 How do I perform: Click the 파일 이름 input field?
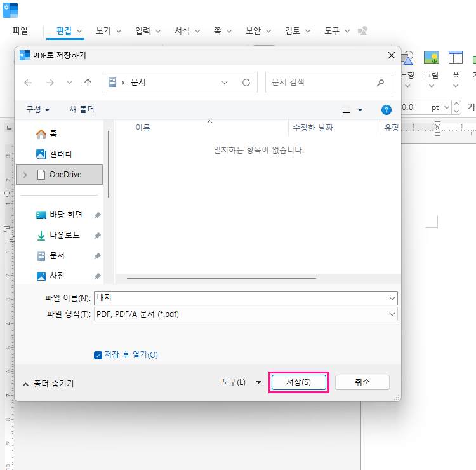[241, 297]
